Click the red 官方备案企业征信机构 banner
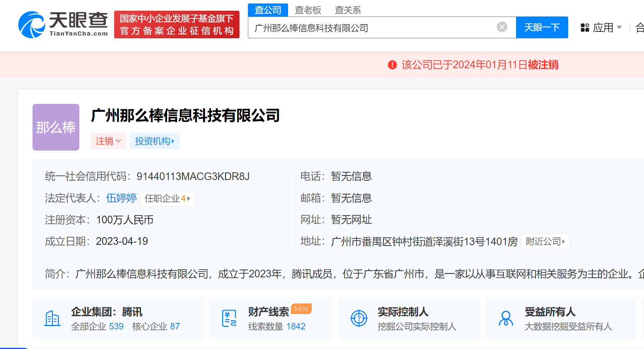The width and height of the screenshot is (644, 349). (177, 25)
